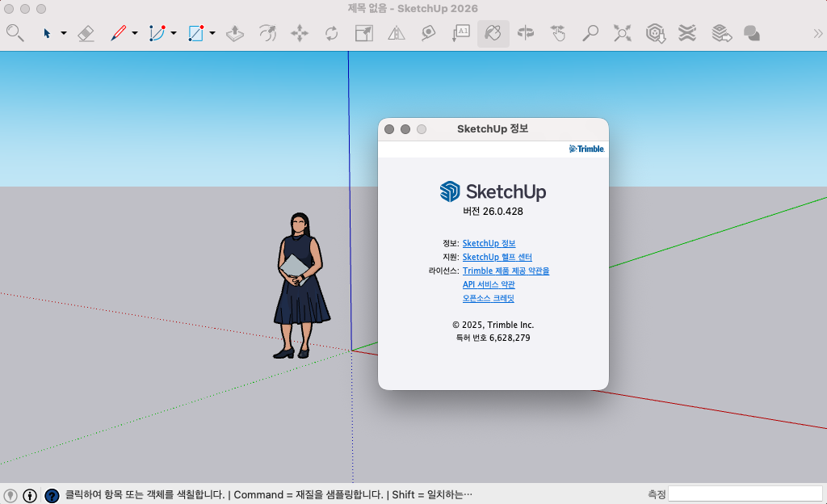The image size is (827, 504).
Task: Open the 3D Warehouse toolbar icon
Action: pyautogui.click(x=655, y=33)
